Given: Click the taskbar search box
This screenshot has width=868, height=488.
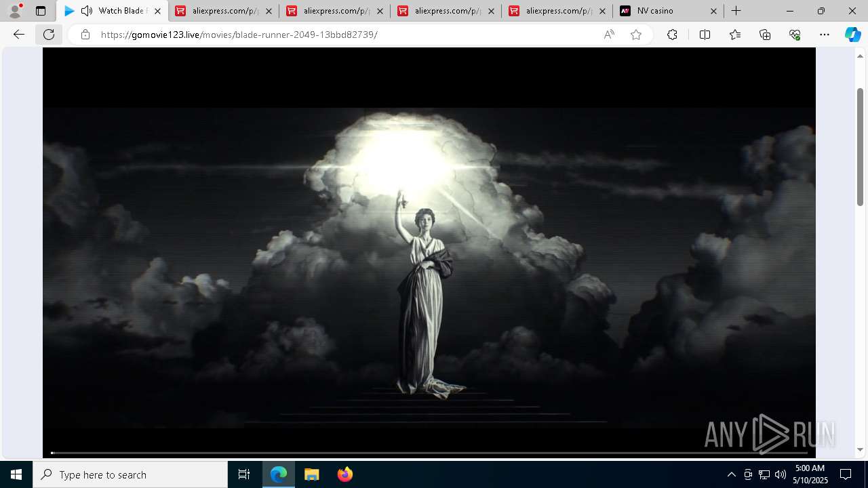Looking at the screenshot, I should [130, 474].
